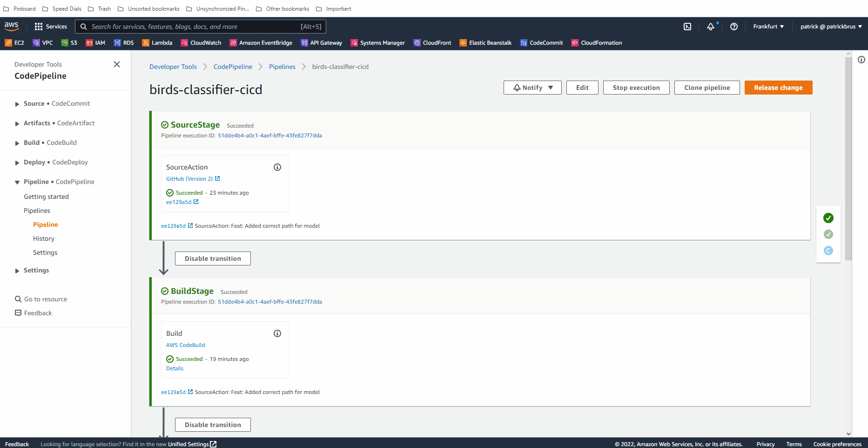The width and height of the screenshot is (868, 448).
Task: Click the Release change button
Action: 778,88
